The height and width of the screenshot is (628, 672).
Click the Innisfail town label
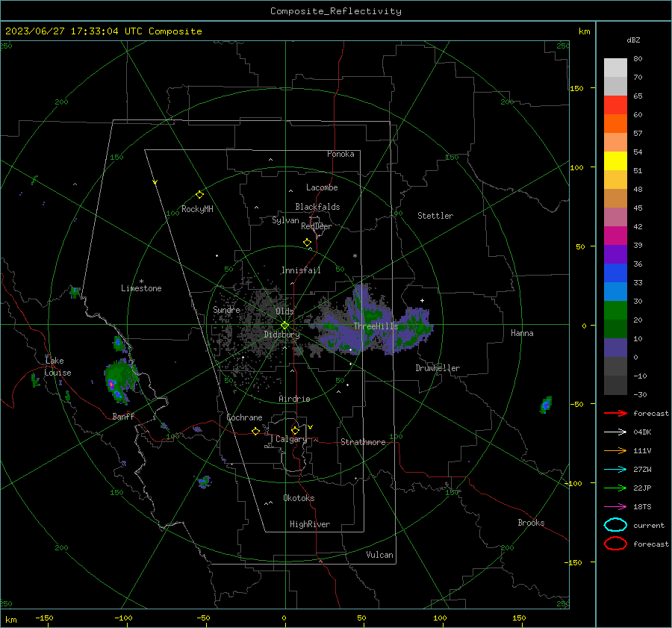pyautogui.click(x=301, y=270)
